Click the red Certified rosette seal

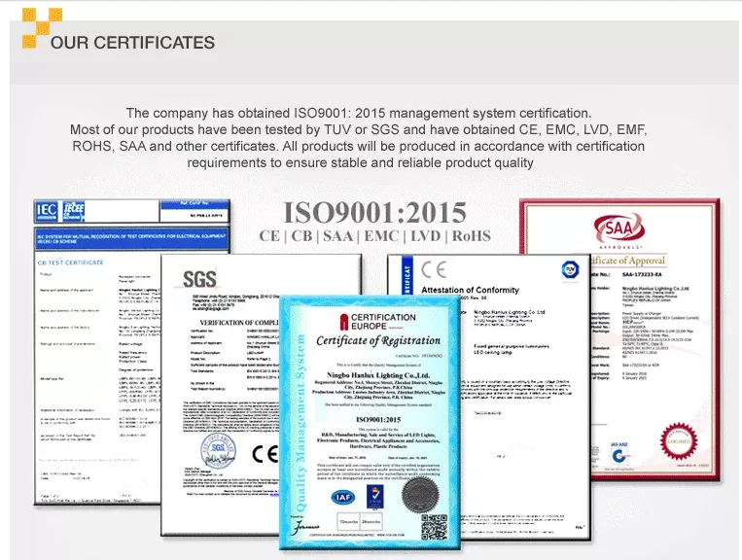(679, 440)
